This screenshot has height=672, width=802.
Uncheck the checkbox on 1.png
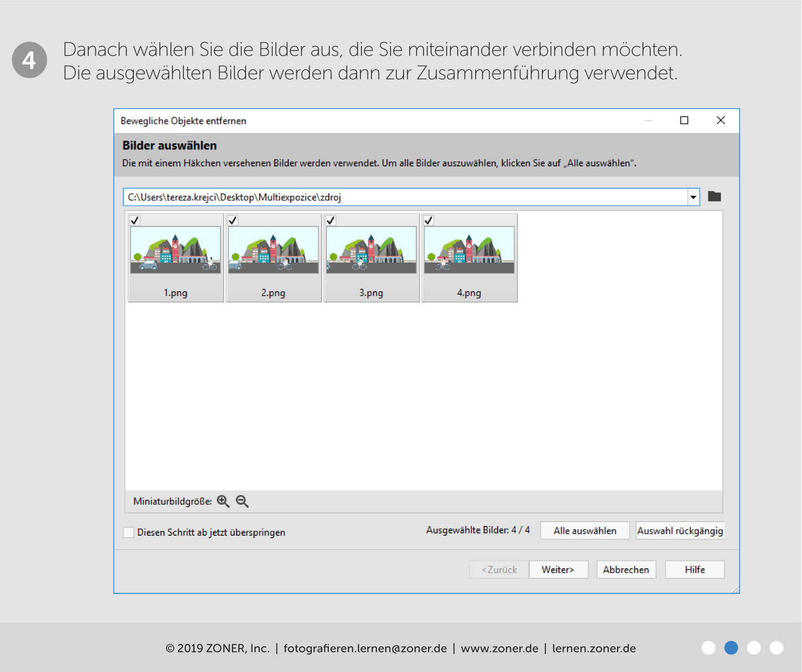[x=135, y=220]
